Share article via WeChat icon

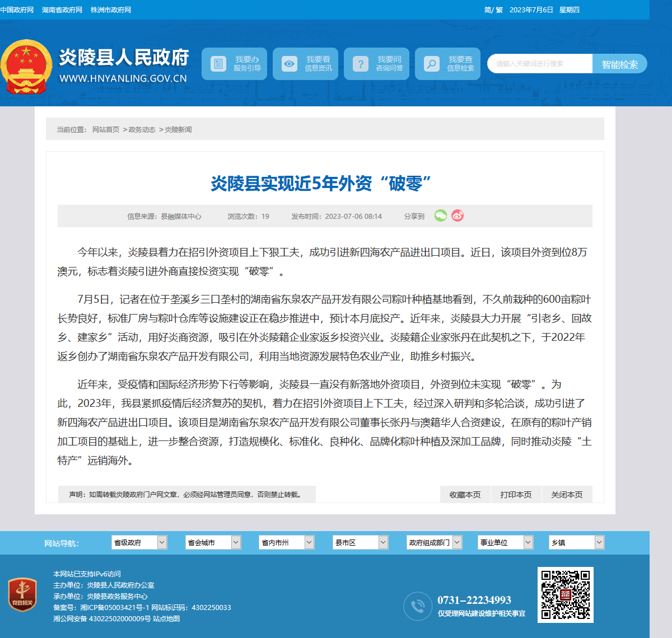[441, 215]
